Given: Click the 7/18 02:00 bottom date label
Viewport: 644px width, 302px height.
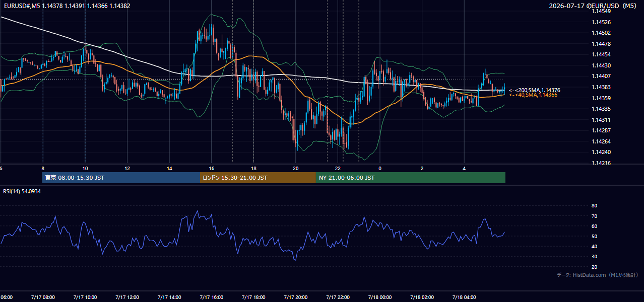Looking at the screenshot, I should tap(422, 297).
